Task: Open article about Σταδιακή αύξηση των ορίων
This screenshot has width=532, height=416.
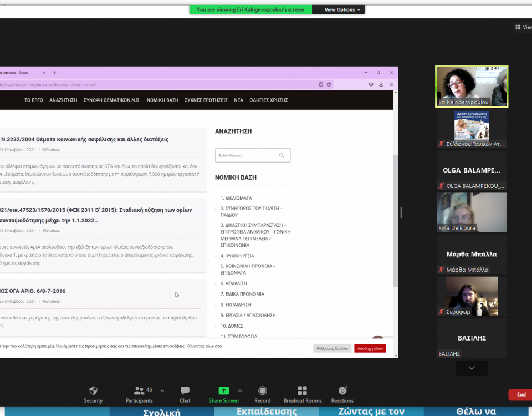Action: pyautogui.click(x=96, y=215)
